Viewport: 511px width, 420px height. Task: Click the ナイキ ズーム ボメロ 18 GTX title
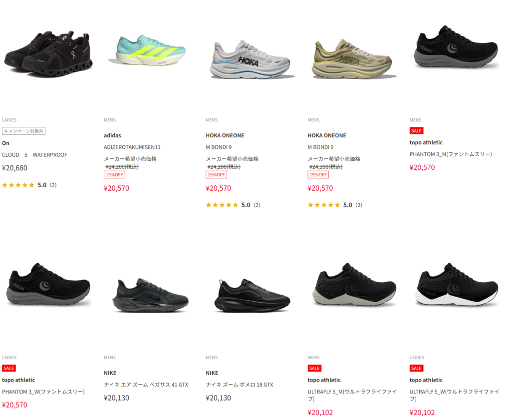coord(240,385)
